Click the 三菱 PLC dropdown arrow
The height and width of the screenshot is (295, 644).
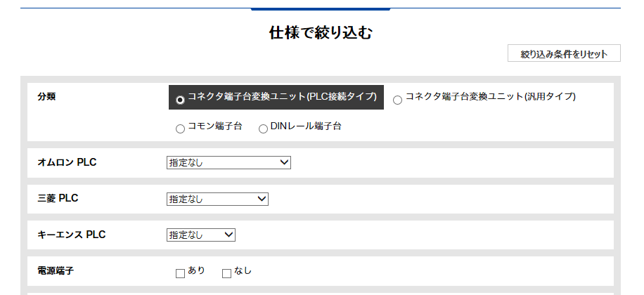pos(262,199)
